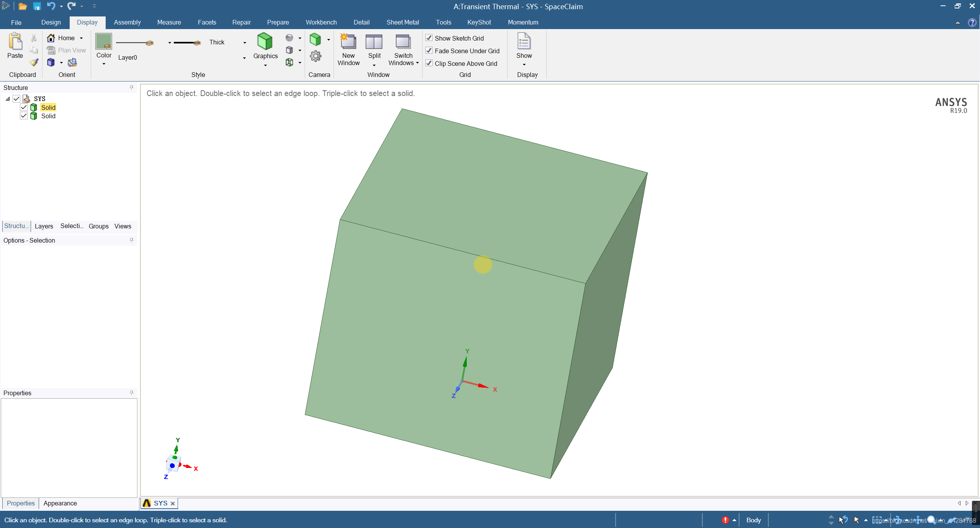Disable Fade Scene Under Grid
Image resolution: width=980 pixels, height=528 pixels.
429,51
